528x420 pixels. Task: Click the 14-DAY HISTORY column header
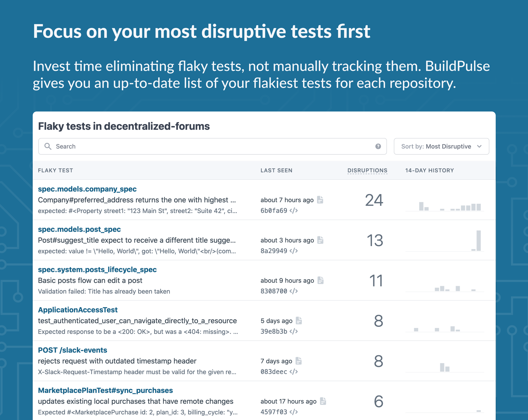(x=429, y=170)
